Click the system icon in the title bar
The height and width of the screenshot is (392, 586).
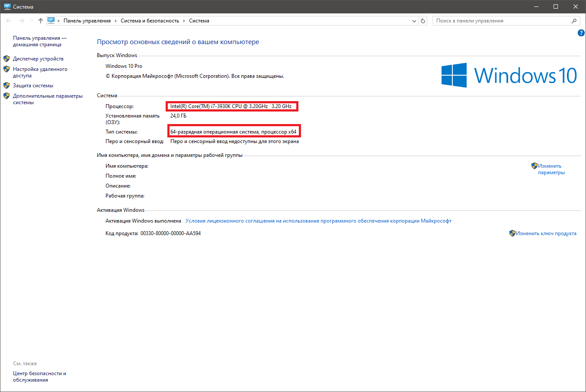tap(7, 6)
